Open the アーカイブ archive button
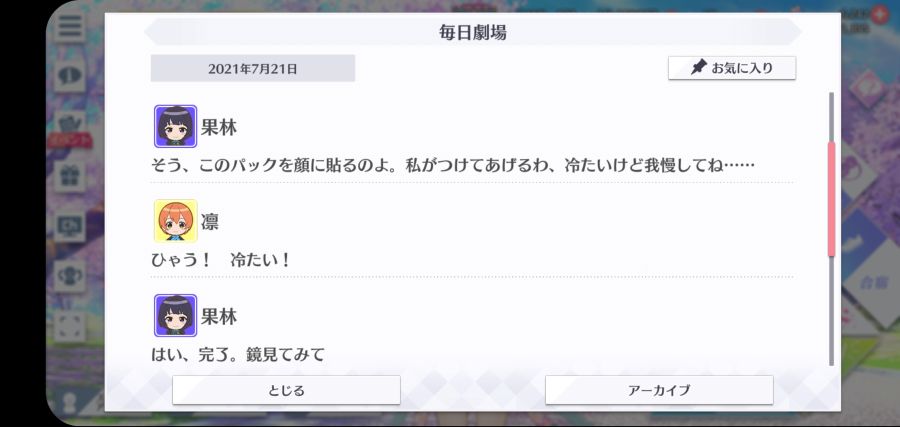The height and width of the screenshot is (427, 900). pyautogui.click(x=659, y=390)
